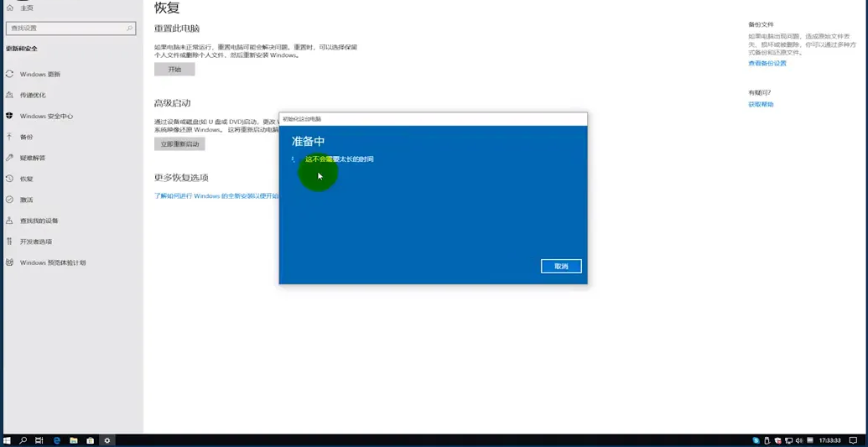This screenshot has width=868, height=447.
Task: Select 查找我的设备 in the sidebar
Action: coord(39,221)
